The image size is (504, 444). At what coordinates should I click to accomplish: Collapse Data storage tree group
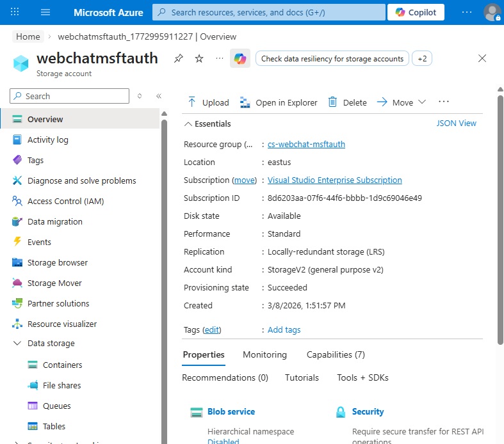click(17, 344)
